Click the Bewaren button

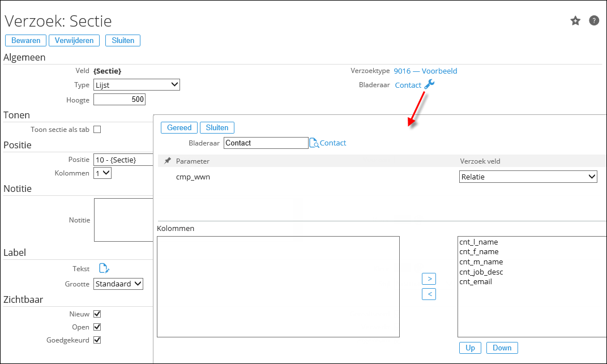tap(26, 40)
